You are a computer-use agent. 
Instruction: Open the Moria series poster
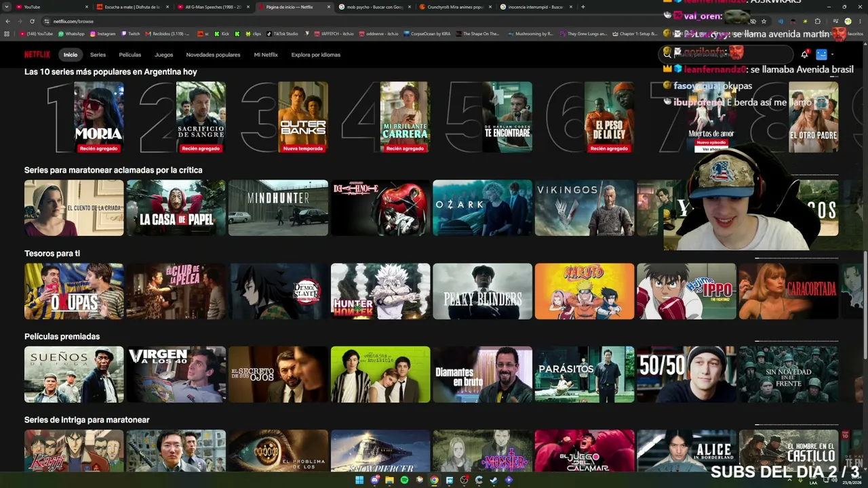coord(99,117)
